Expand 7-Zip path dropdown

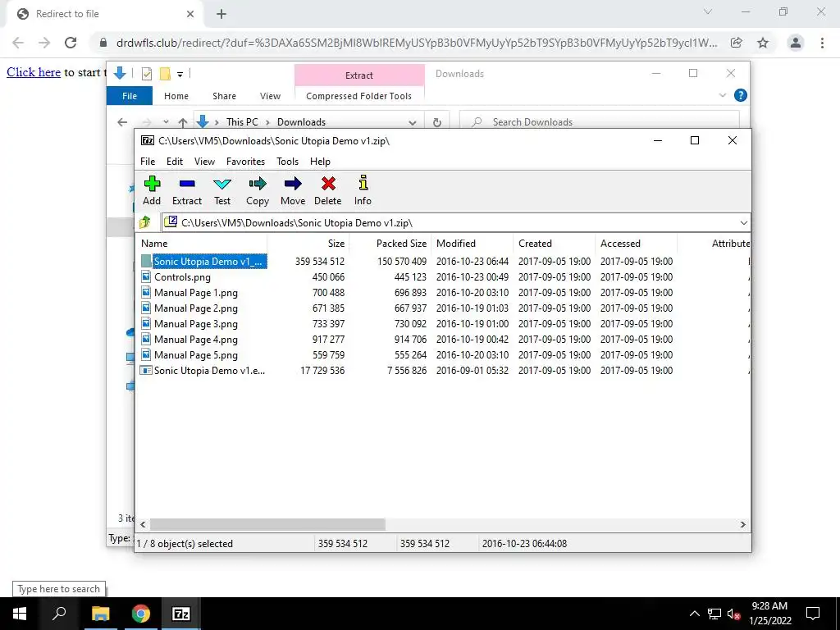743,223
